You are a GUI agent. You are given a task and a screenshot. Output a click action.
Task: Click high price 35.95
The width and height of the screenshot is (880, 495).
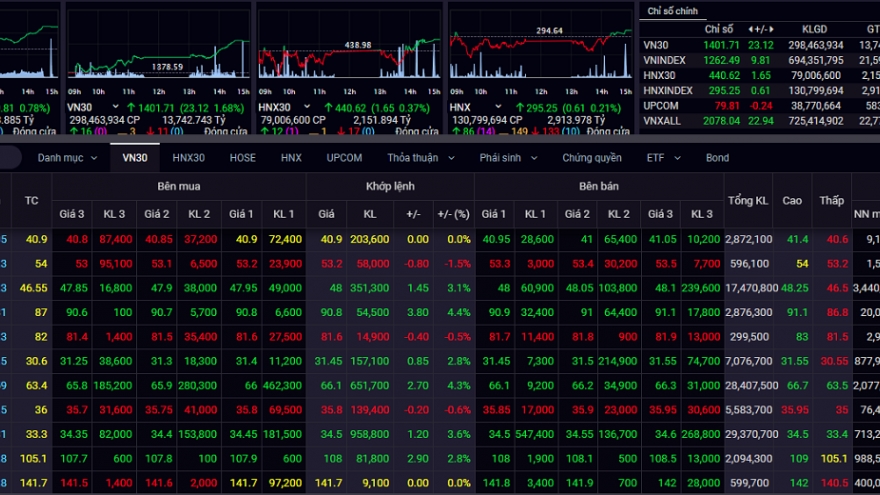tap(795, 410)
